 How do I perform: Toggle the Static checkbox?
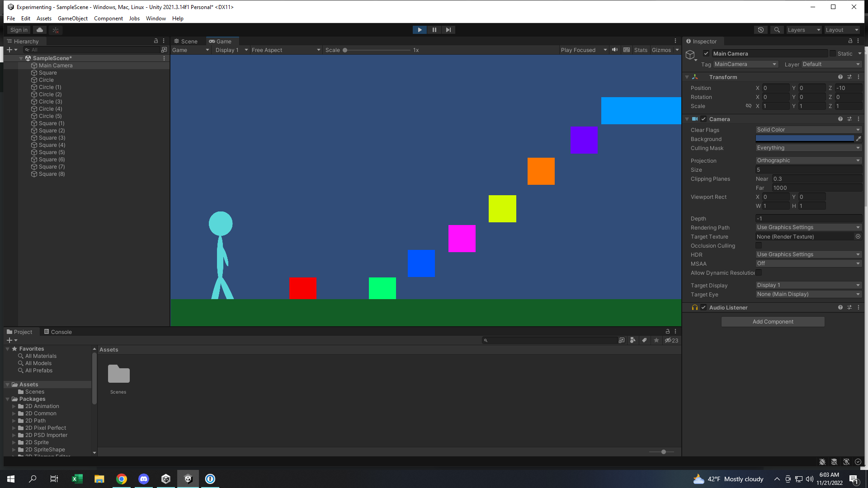tap(833, 53)
